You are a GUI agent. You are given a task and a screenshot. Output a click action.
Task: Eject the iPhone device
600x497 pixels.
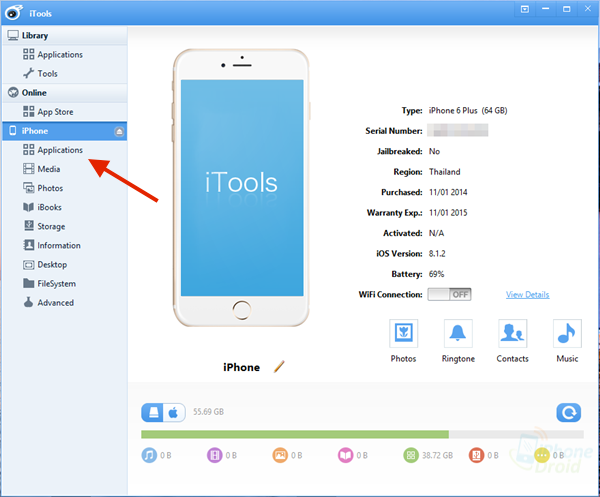coord(119,131)
